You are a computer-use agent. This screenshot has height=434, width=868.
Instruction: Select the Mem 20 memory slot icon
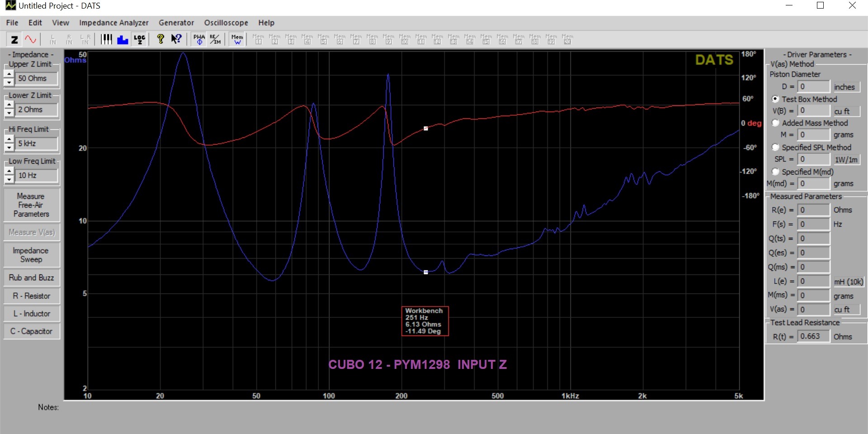point(567,39)
